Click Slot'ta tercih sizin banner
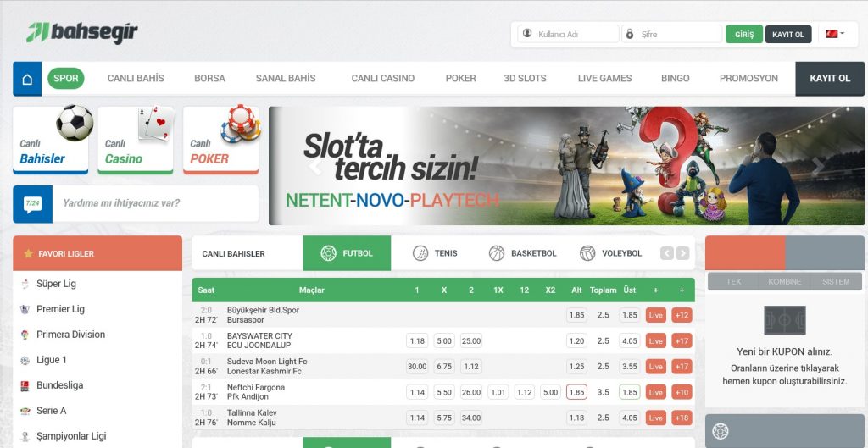The height and width of the screenshot is (448, 868). [566, 166]
